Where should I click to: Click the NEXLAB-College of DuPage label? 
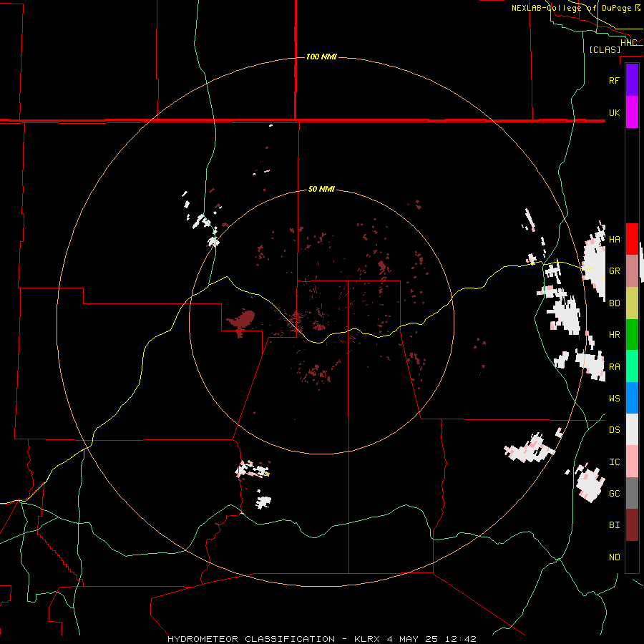tap(575, 8)
